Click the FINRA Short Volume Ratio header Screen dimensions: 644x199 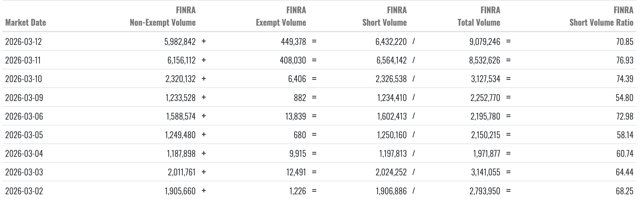point(601,17)
